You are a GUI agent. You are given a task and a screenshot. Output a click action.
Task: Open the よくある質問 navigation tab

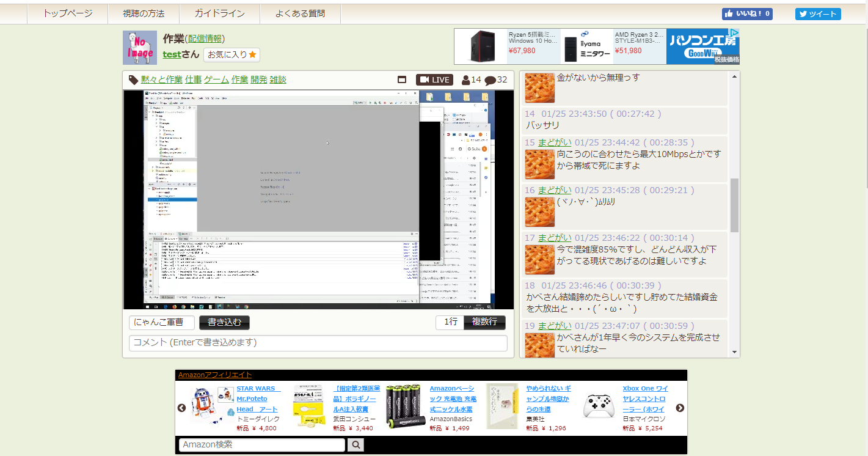tap(300, 13)
